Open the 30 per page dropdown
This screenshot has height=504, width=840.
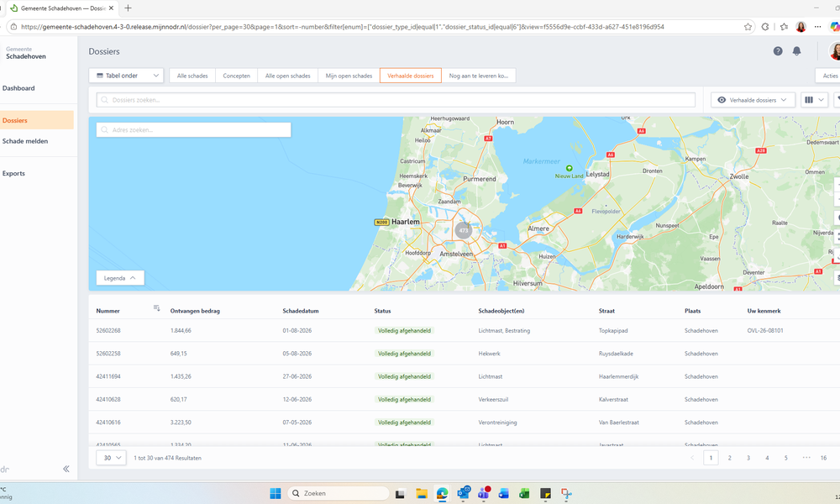112,458
